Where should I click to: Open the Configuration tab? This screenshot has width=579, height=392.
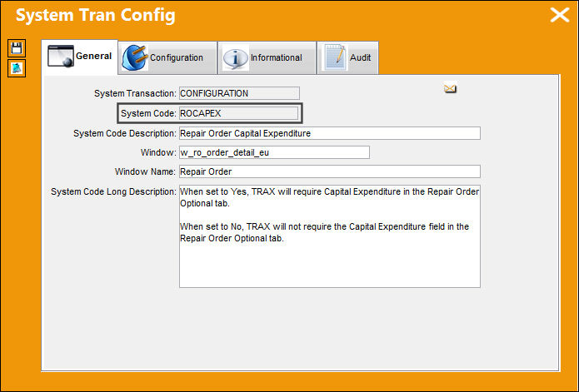(167, 58)
